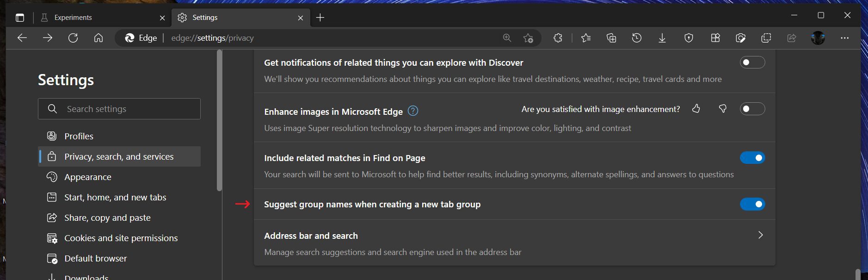Click the shield security icon in toolbar
The height and width of the screenshot is (280, 868).
tap(689, 38)
